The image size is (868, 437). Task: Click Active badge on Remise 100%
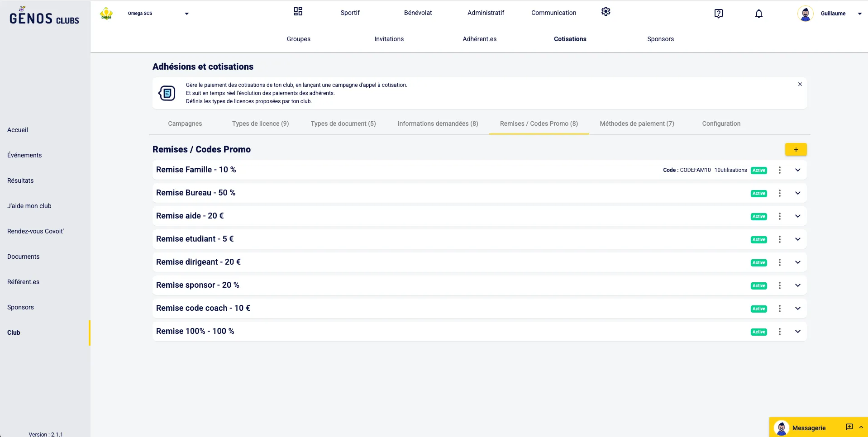(758, 332)
